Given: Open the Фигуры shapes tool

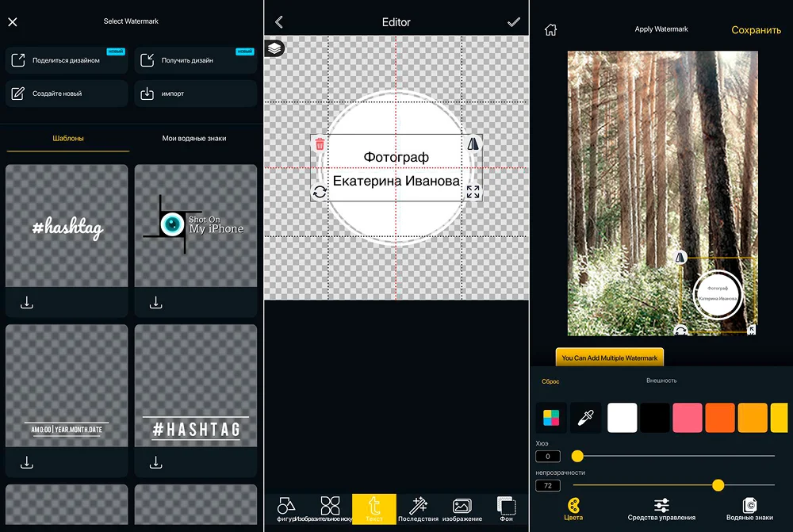Looking at the screenshot, I should pos(285,509).
